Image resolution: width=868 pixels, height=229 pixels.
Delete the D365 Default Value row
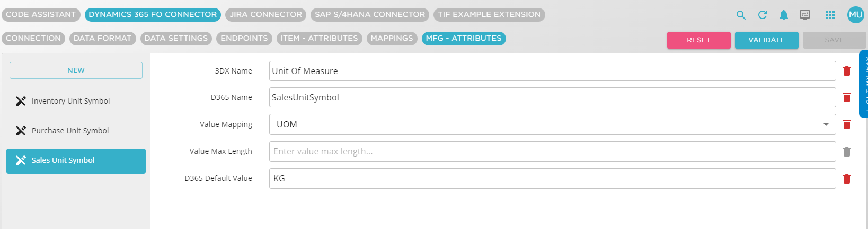click(847, 179)
